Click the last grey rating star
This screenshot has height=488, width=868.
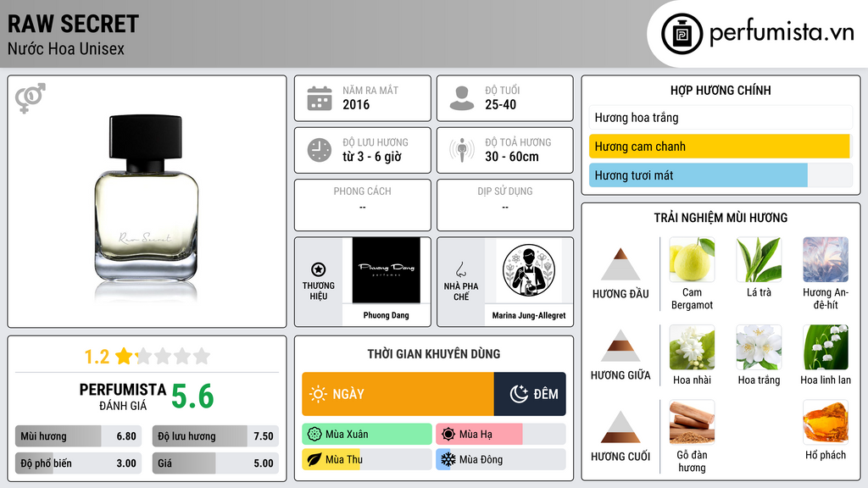pos(202,356)
